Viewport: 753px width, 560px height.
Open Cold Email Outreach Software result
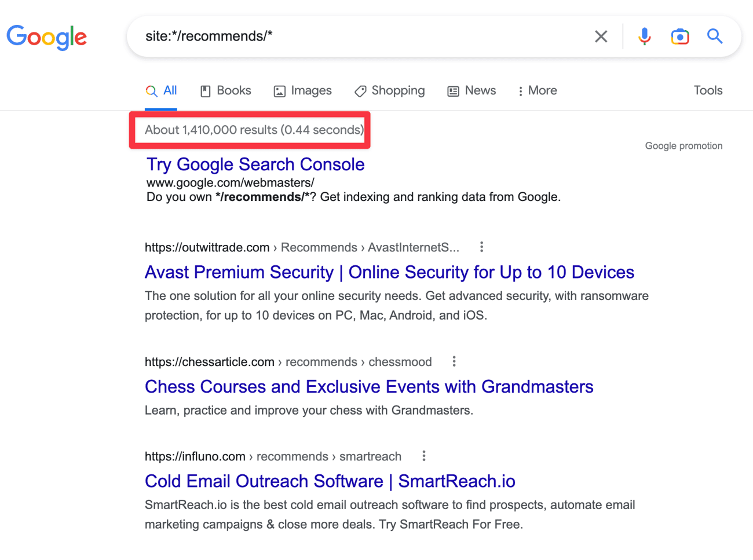(x=330, y=481)
